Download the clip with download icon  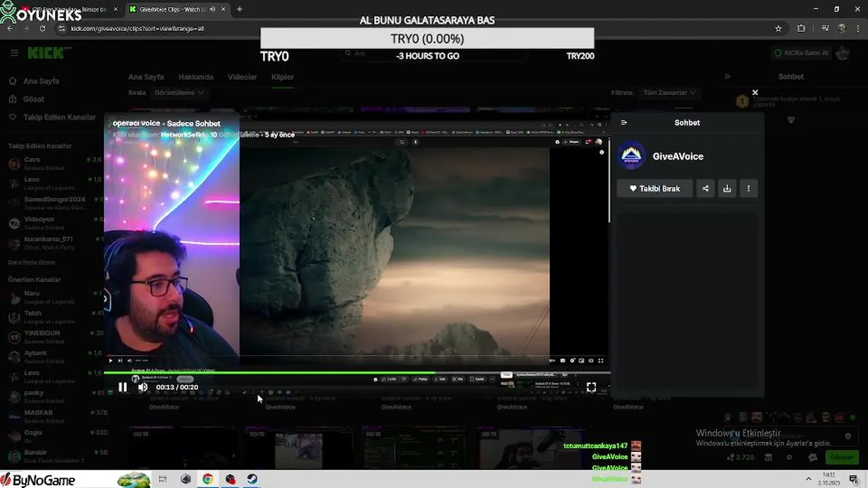[727, 188]
